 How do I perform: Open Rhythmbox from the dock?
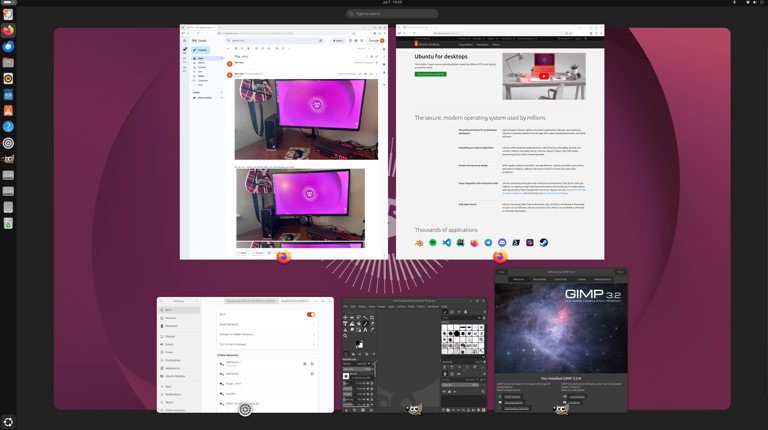pyautogui.click(x=8, y=78)
